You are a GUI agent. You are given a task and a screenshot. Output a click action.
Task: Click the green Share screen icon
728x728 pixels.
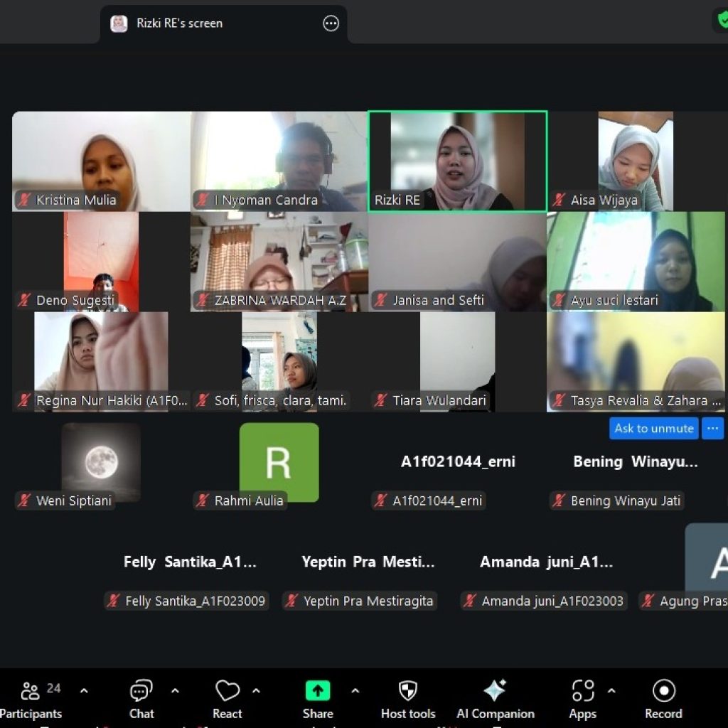click(317, 691)
